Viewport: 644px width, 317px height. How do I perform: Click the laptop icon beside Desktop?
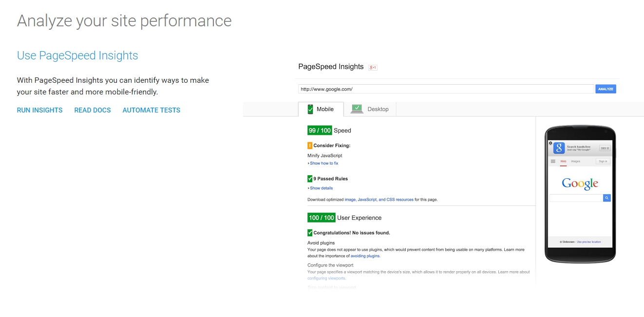pyautogui.click(x=357, y=109)
